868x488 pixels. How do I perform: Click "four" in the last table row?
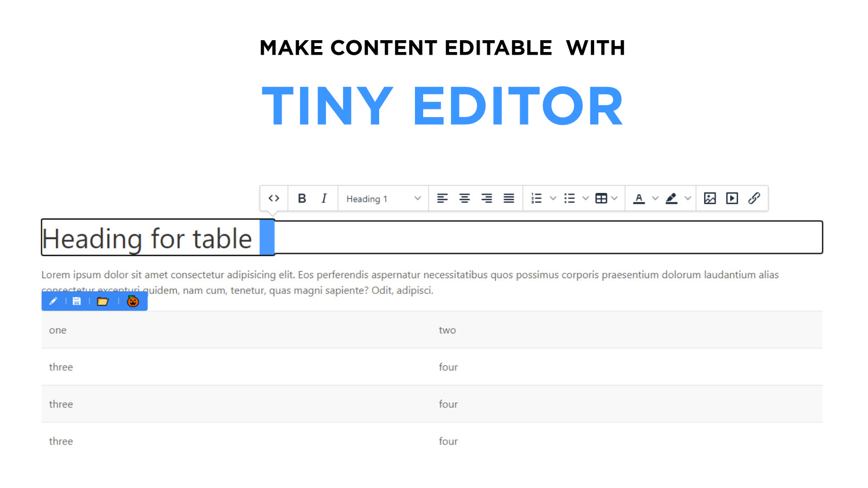pos(448,441)
